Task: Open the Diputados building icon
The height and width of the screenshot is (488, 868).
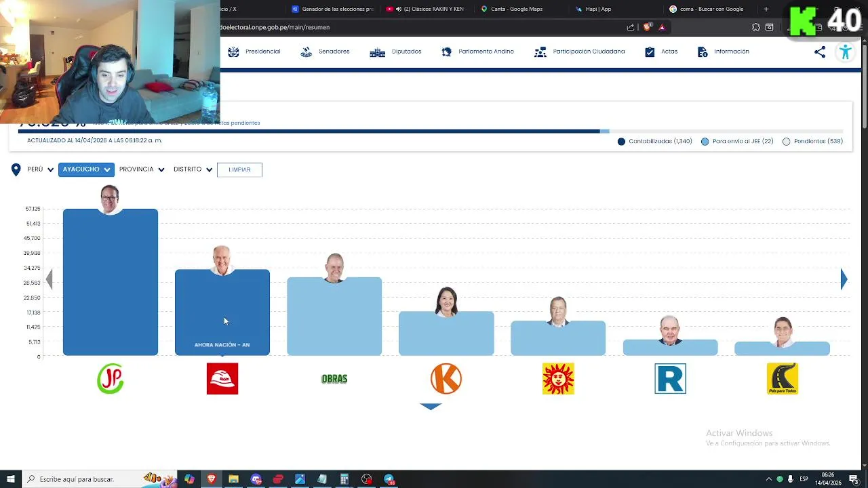Action: tap(377, 52)
